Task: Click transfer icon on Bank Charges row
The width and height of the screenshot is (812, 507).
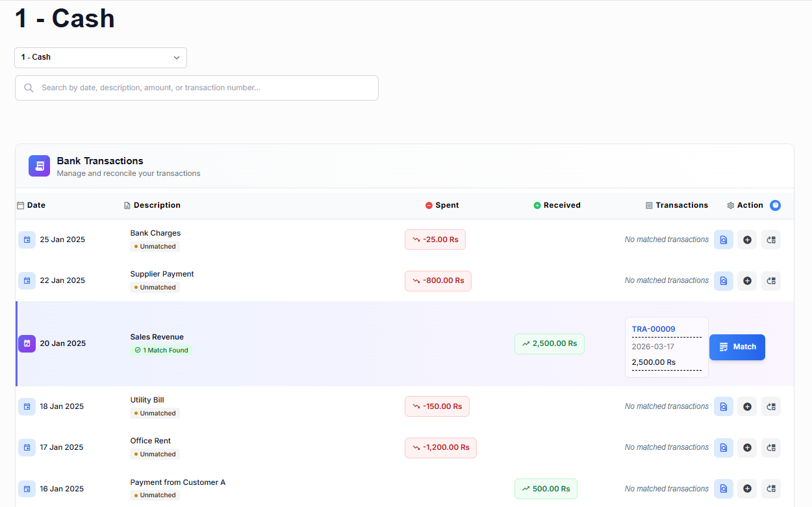Action: click(771, 240)
